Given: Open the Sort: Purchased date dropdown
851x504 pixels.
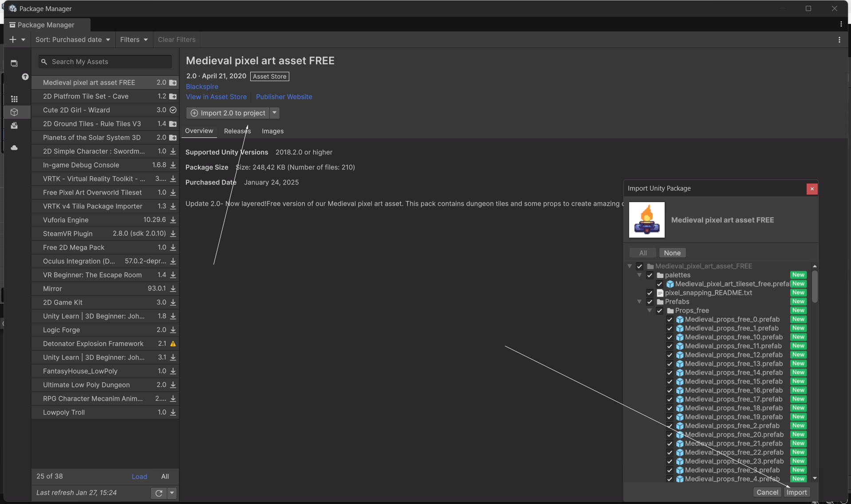Looking at the screenshot, I should pos(73,39).
